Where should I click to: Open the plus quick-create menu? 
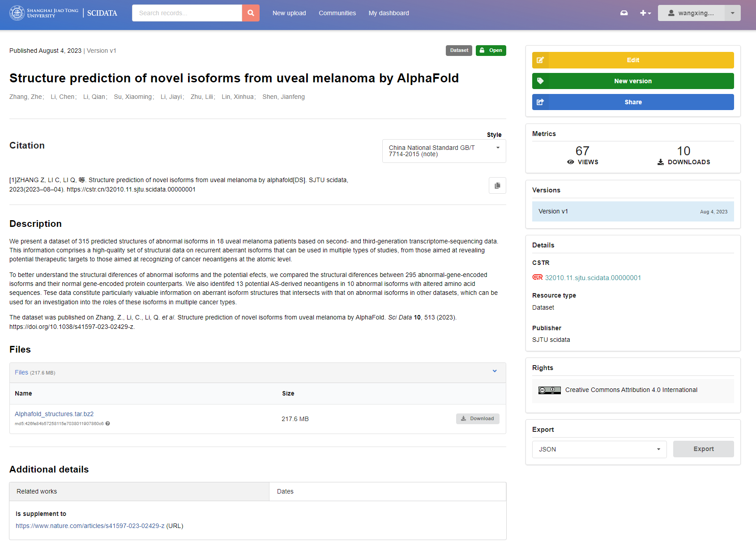click(x=645, y=13)
